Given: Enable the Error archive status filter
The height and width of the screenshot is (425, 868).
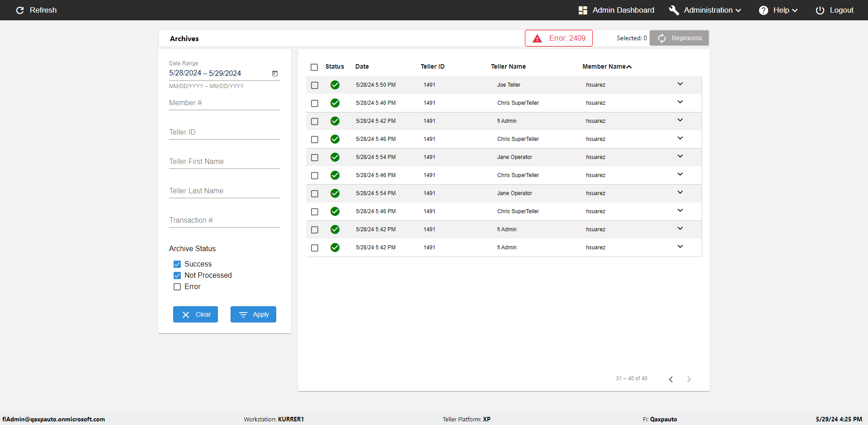Looking at the screenshot, I should pyautogui.click(x=177, y=287).
